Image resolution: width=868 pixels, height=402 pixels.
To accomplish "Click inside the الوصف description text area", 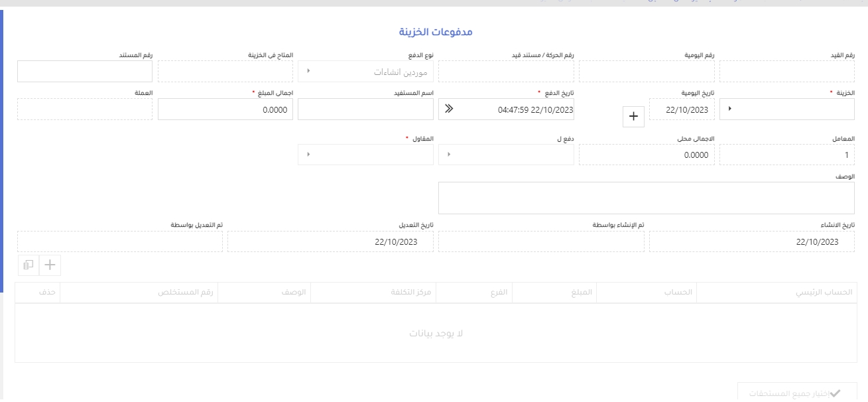I will click(647, 198).
